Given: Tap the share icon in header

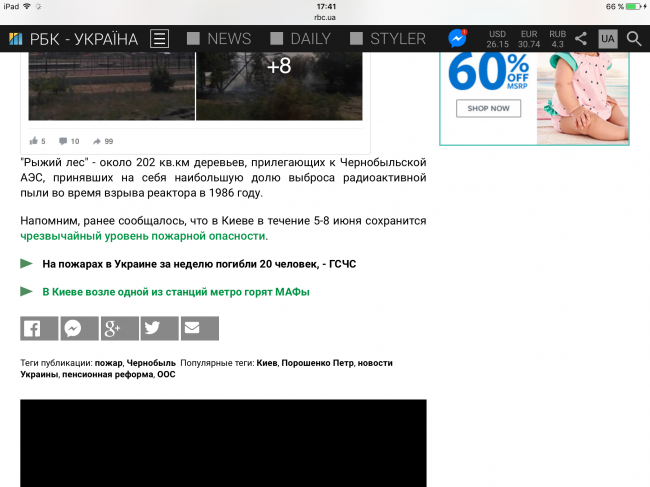Looking at the screenshot, I should [x=581, y=39].
